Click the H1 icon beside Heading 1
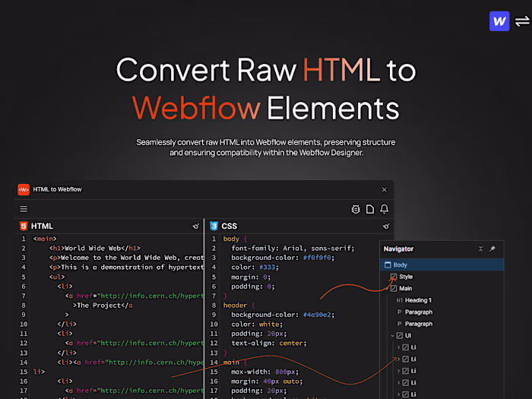Viewport: 532px width, 399px height. click(399, 300)
